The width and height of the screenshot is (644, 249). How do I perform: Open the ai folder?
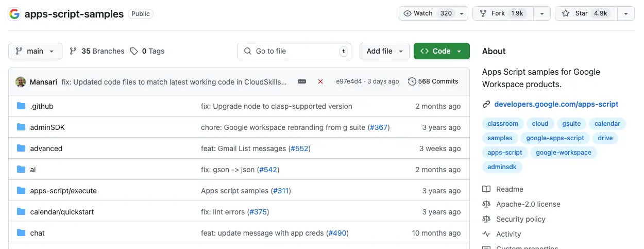33,170
